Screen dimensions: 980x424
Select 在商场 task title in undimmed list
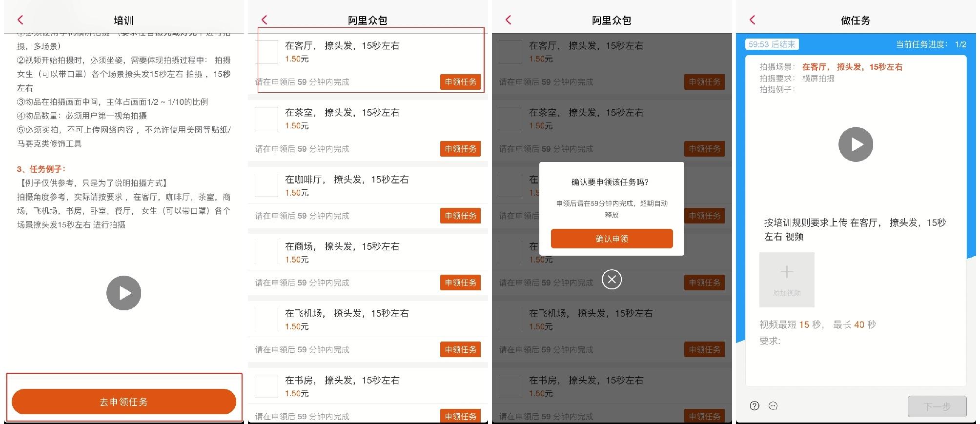point(342,246)
